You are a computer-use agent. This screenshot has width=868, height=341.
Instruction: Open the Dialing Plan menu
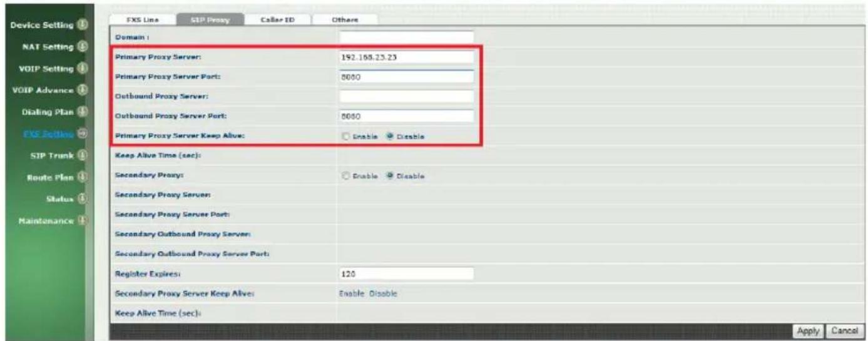tap(49, 112)
